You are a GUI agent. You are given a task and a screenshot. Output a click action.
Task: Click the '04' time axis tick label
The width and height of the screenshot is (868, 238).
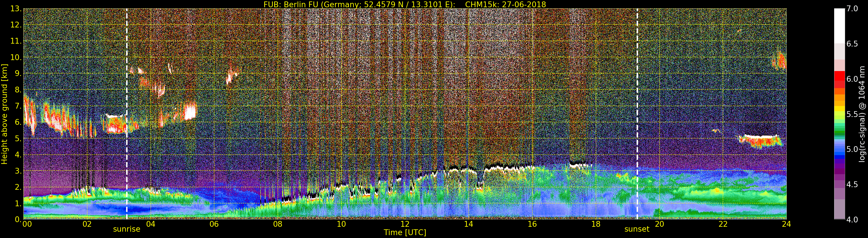[151, 224]
